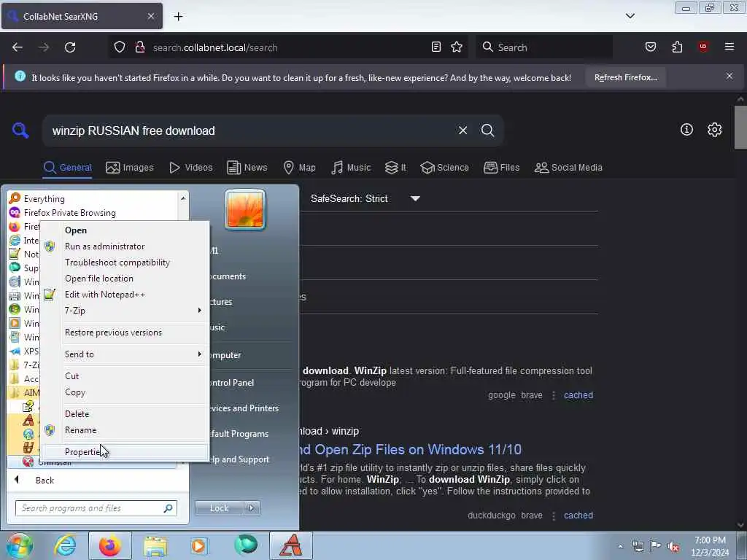Click the muted volume tray icon
Screen dimensions: 747x560
[673, 547]
